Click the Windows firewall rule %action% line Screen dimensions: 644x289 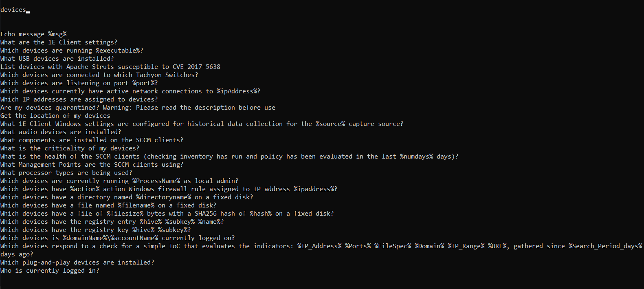point(169,189)
